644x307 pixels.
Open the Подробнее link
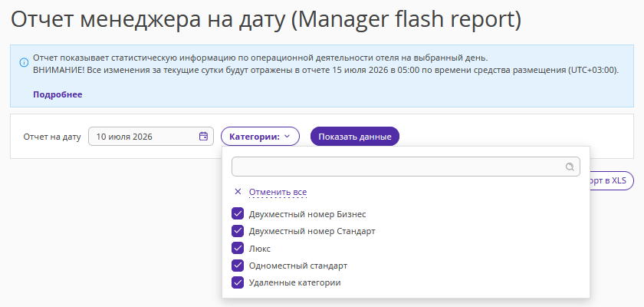pyautogui.click(x=58, y=94)
